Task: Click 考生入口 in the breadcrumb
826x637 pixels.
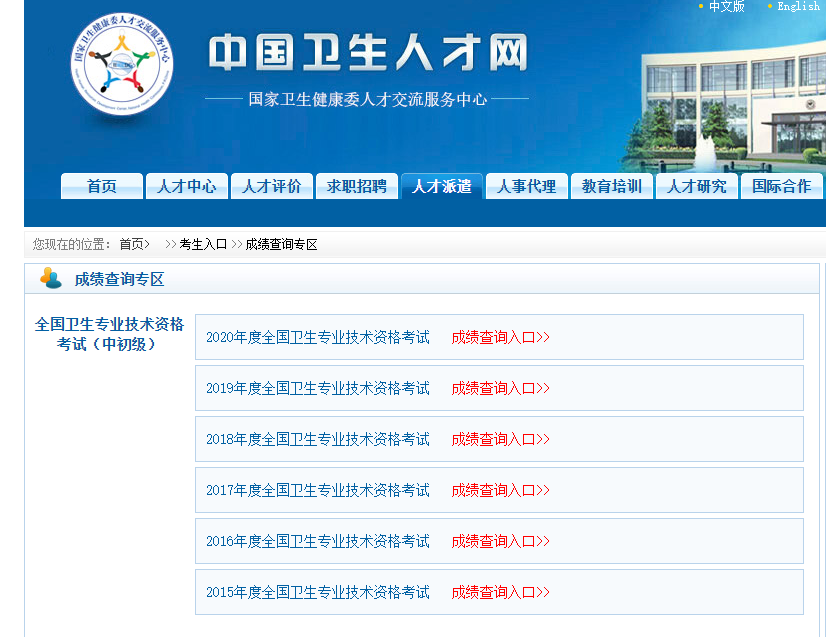Action: (x=203, y=244)
